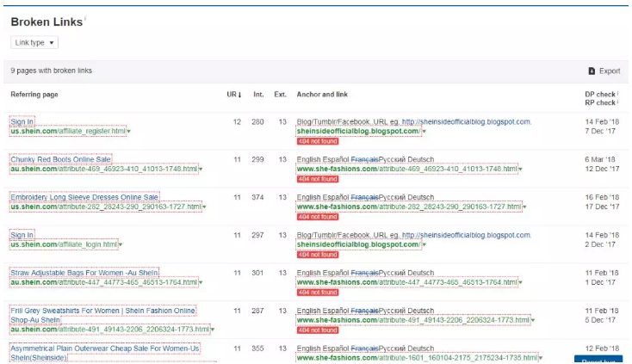Open http://sheinsideofficialblog anchor in affiliate_login row
Viewport: 632px width, 364px height.
tap(467, 235)
